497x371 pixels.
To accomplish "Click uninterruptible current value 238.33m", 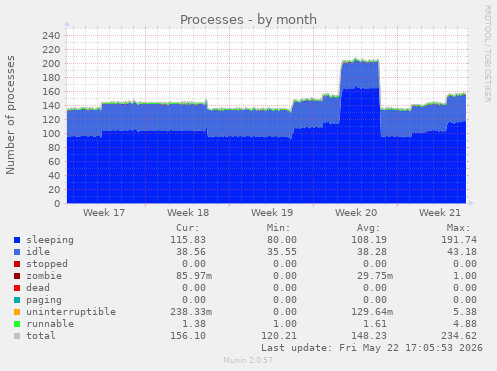I will point(191,312).
